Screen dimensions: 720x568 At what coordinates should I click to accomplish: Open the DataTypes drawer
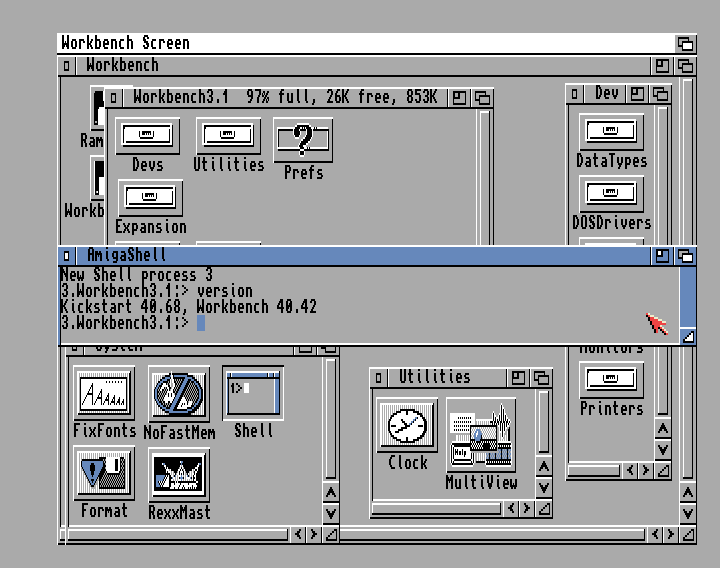[611, 132]
